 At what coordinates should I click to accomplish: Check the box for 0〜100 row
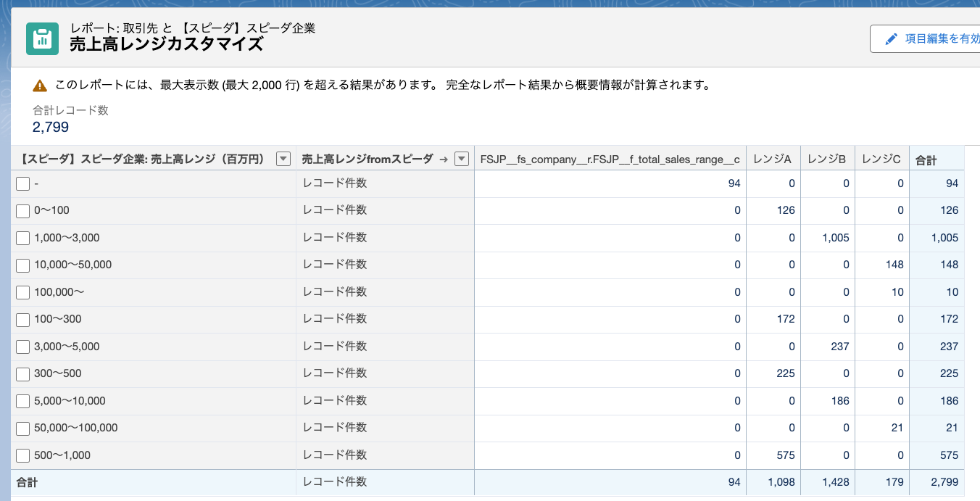click(x=22, y=211)
